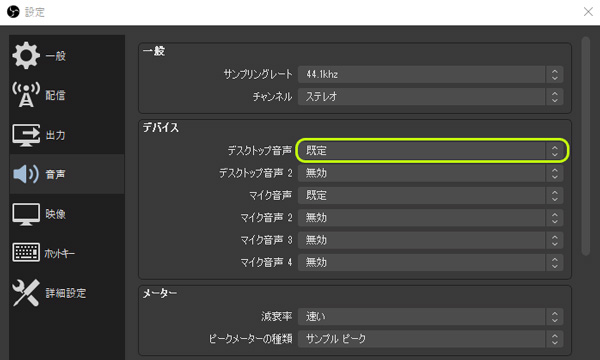Click the チャンネル dropdown arrows
The width and height of the screenshot is (600, 360).
(x=554, y=96)
